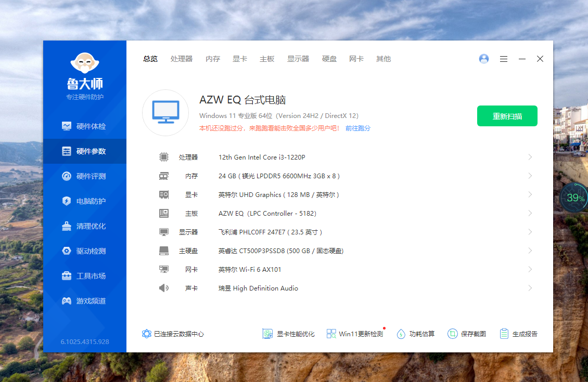Click 12th Gen Intel Core i3-1220P text

(x=262, y=157)
